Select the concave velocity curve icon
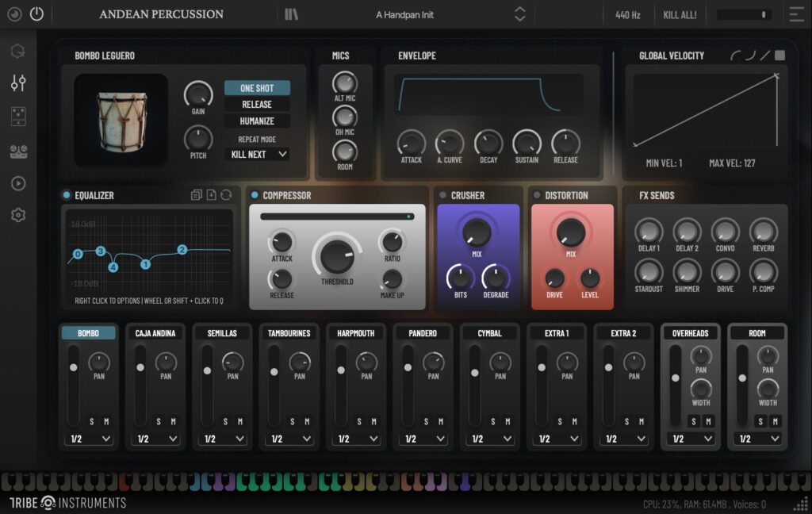Image resolution: width=812 pixels, height=514 pixels. [735, 56]
